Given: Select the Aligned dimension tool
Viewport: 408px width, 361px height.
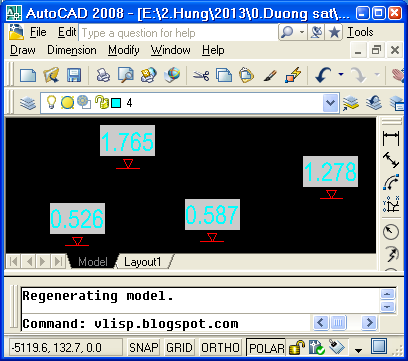Looking at the screenshot, I should point(391,160).
